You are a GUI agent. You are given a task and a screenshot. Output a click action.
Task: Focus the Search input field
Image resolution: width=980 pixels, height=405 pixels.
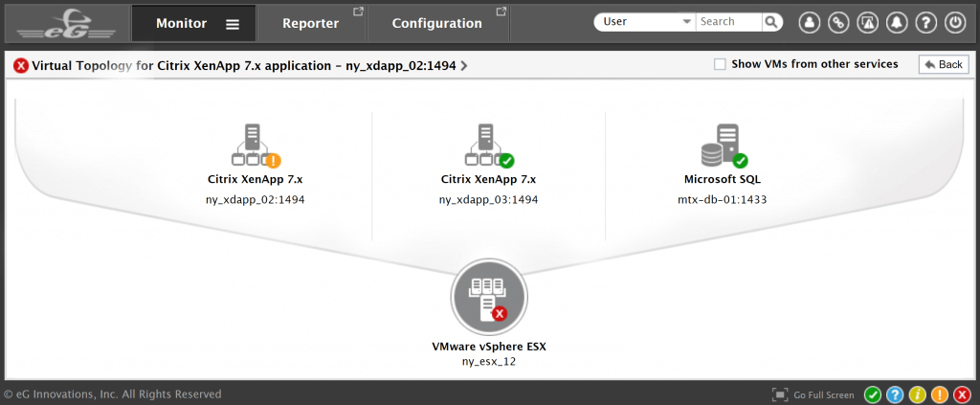pos(728,22)
